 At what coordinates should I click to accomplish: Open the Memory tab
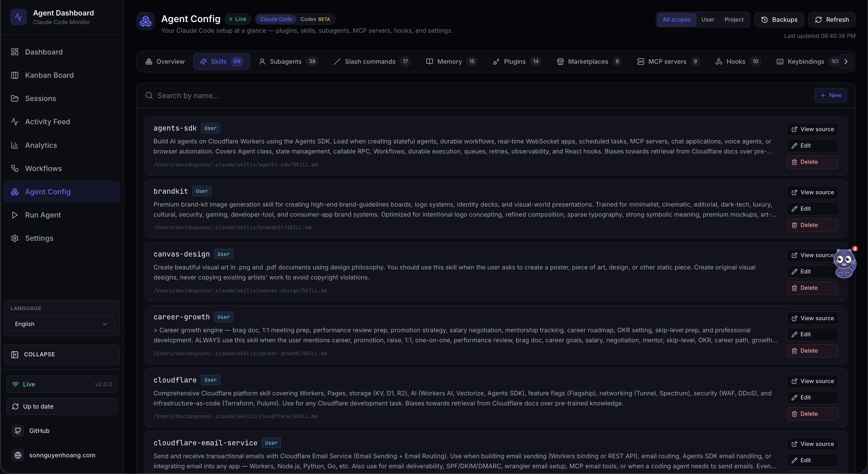452,61
